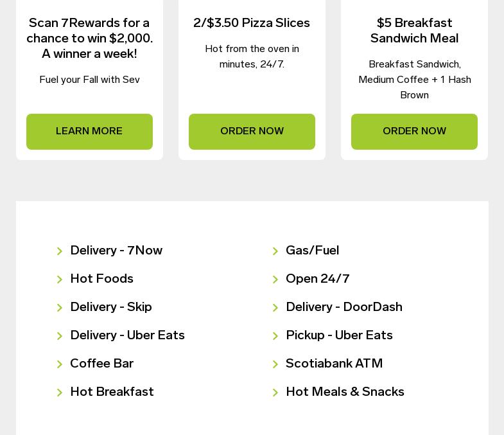Click chevron beside Delivery - DoorDash
The height and width of the screenshot is (435, 504).
click(x=275, y=308)
